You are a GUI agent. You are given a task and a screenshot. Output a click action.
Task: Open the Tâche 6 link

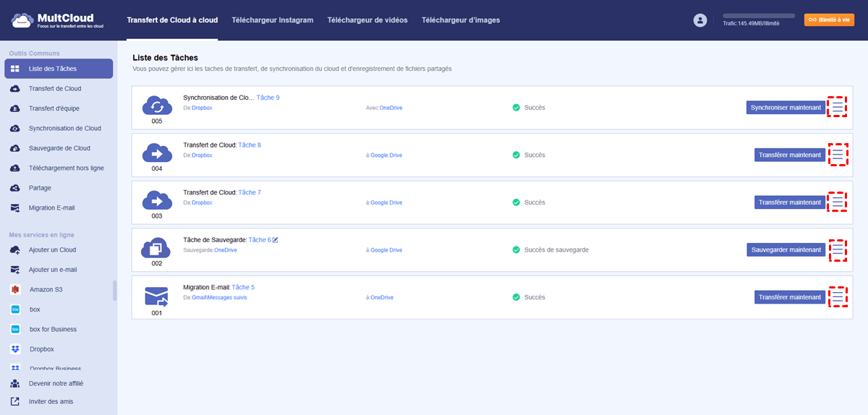tap(260, 240)
